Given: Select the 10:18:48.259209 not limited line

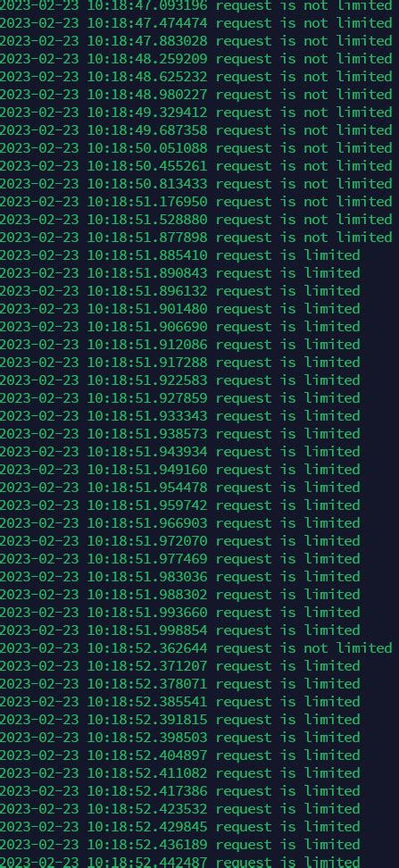Looking at the screenshot, I should coord(195,59).
